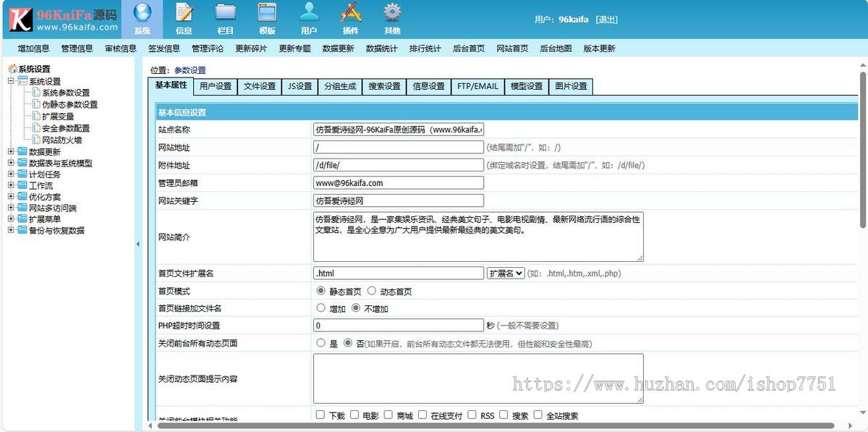Click the 数据表与系统模型 folder icon
The width and height of the screenshot is (868, 432).
pos(22,164)
